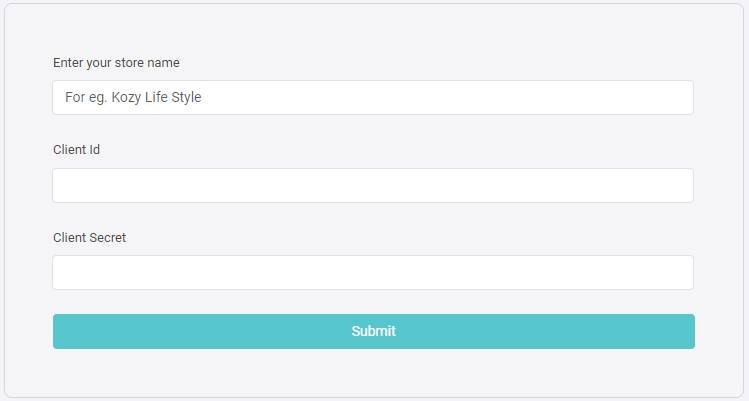Activate the first text field for store name

pos(372,98)
